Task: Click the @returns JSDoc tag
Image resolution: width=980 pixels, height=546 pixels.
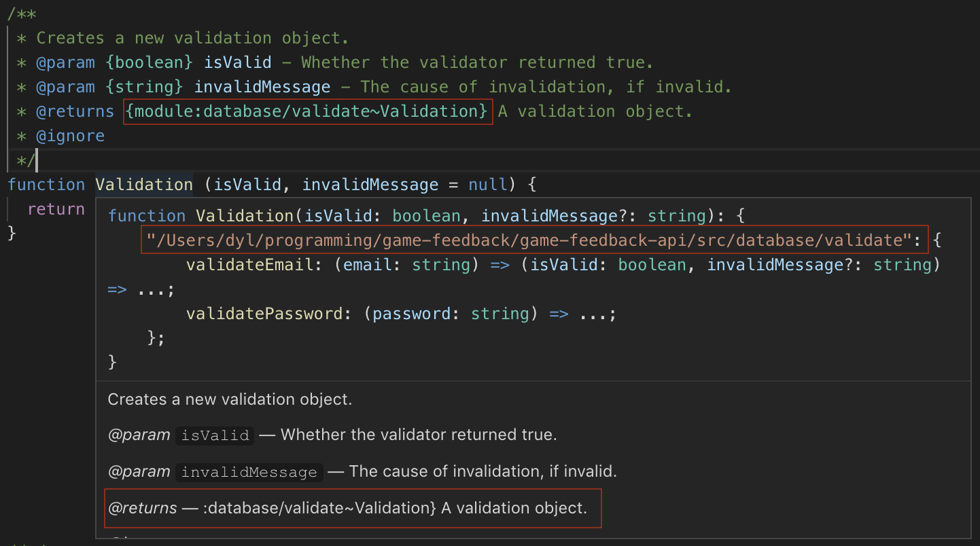Action: click(x=75, y=111)
